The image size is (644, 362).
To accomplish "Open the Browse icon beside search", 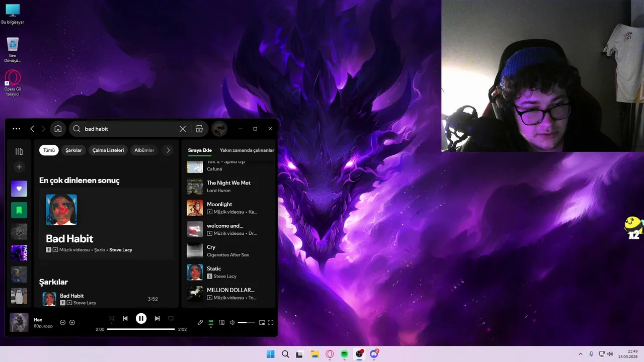I will 199,129.
